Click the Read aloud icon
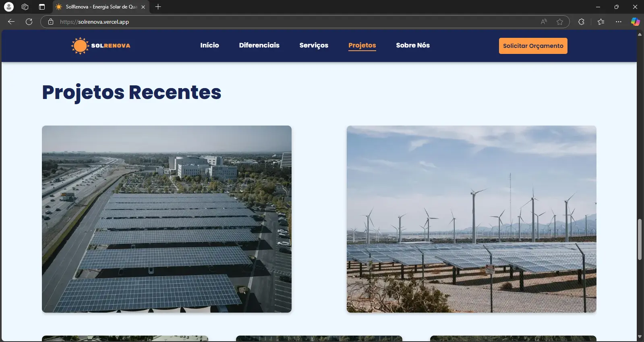Viewport: 644px width, 342px height. 544,22
